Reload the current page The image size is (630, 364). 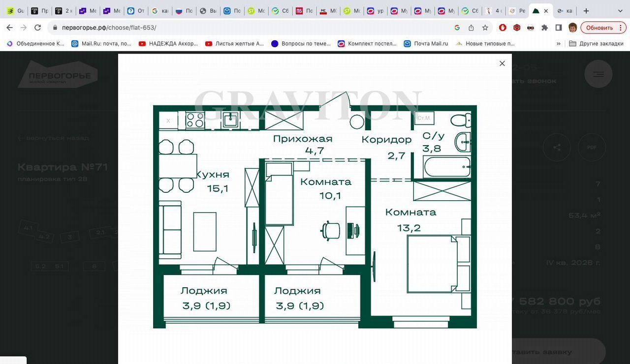pos(38,28)
